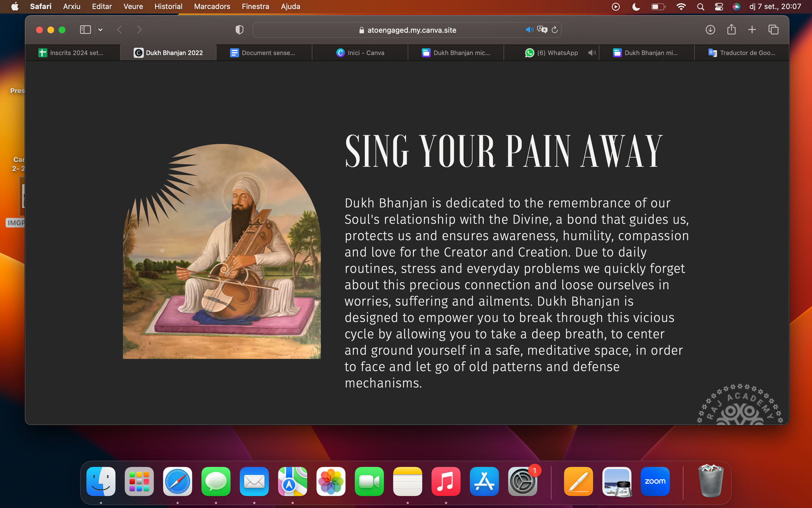Switch to the Dukh Bhanjan mi... tab
The image size is (812, 508).
point(647,53)
